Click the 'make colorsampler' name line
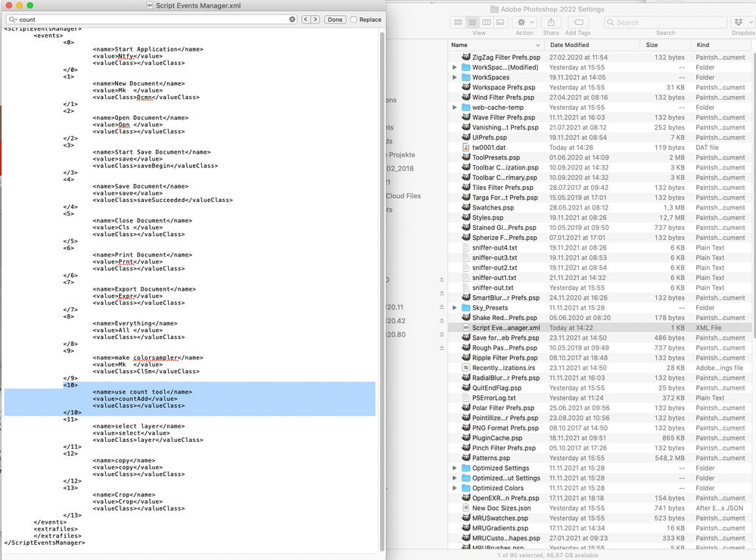Viewport: 756px width, 560px height. (x=148, y=358)
